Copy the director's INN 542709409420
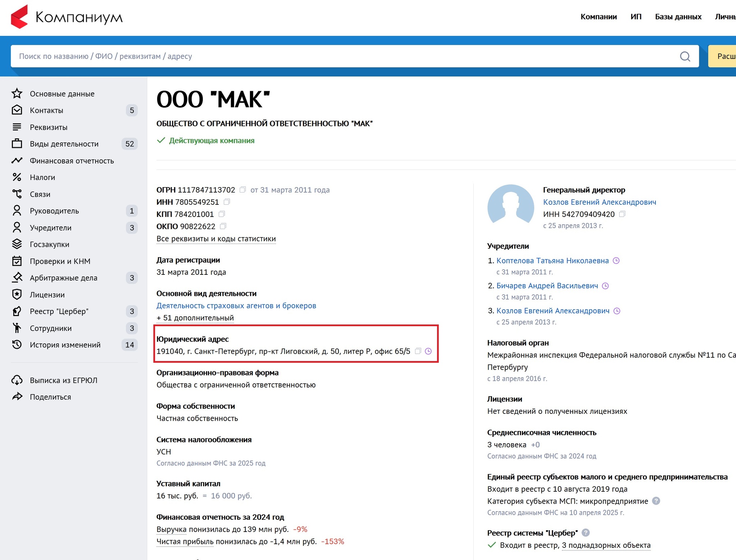 (x=622, y=214)
